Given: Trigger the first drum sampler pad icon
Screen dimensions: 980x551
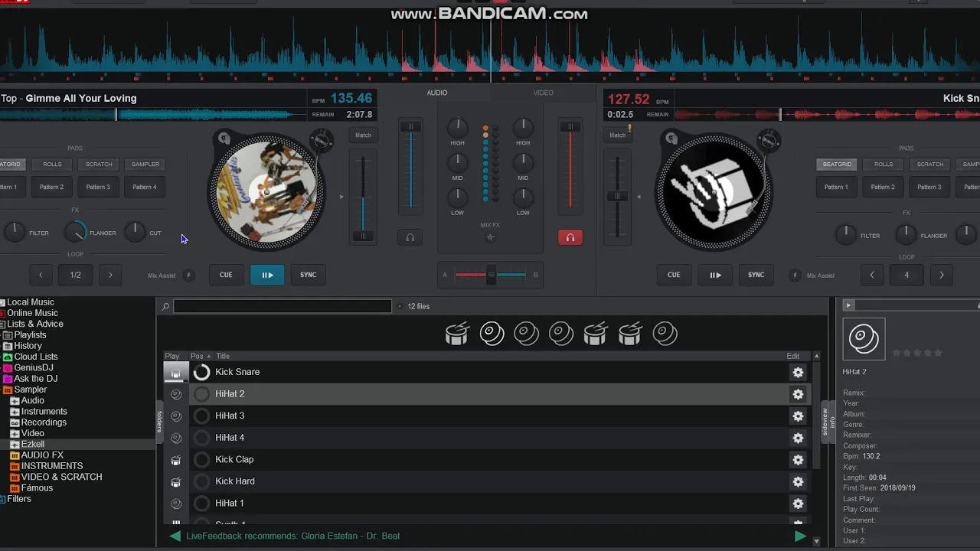Looking at the screenshot, I should click(x=457, y=334).
